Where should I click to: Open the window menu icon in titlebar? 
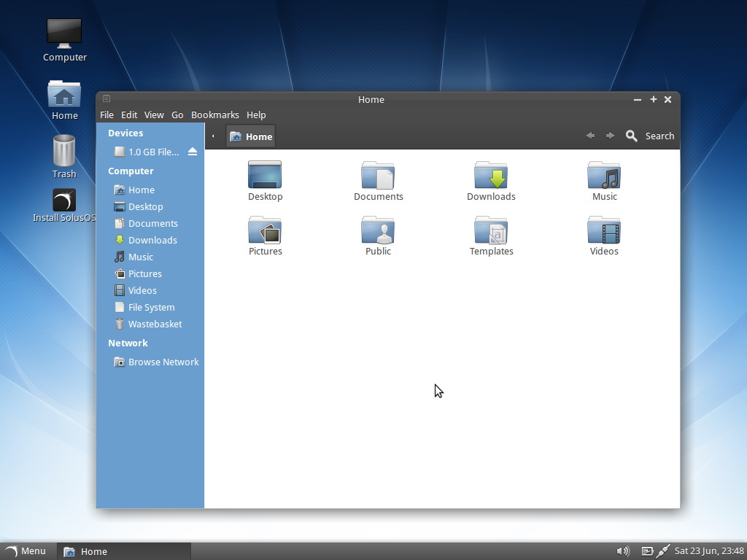[x=107, y=98]
